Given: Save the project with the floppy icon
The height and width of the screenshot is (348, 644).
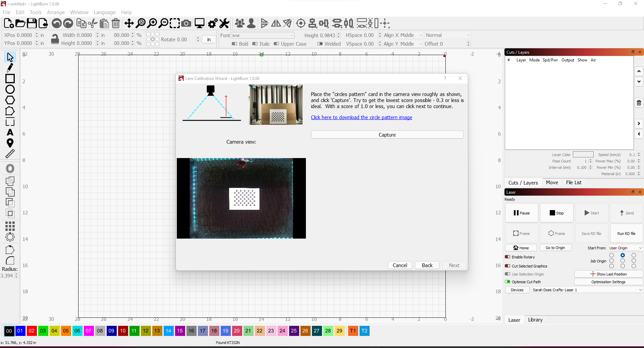Looking at the screenshot, I should point(32,23).
